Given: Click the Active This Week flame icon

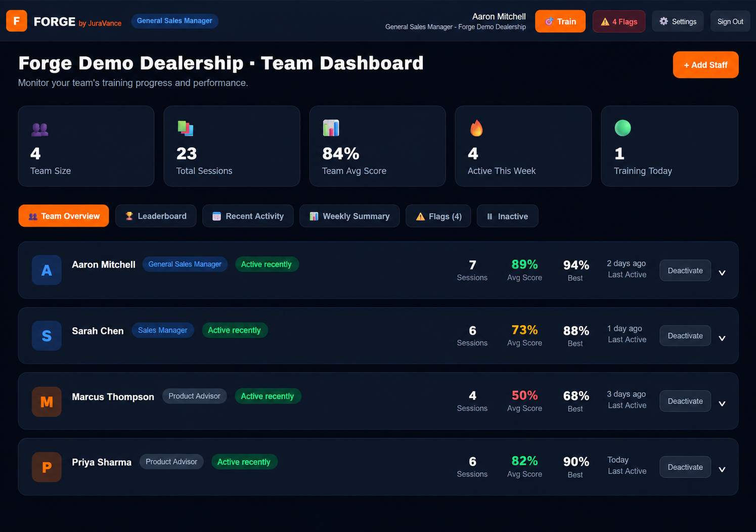Looking at the screenshot, I should click(476, 128).
